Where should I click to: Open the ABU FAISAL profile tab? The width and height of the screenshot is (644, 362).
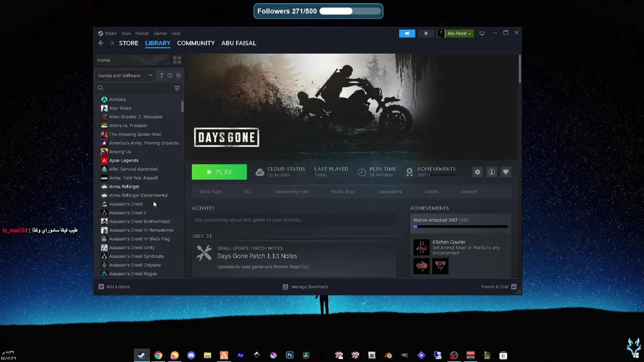coord(239,43)
